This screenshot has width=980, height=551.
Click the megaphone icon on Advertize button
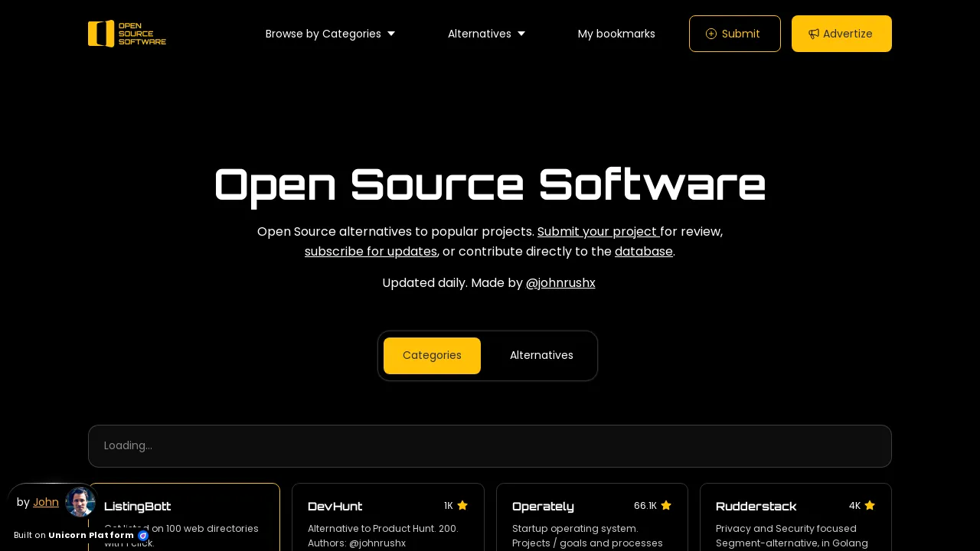click(x=814, y=34)
